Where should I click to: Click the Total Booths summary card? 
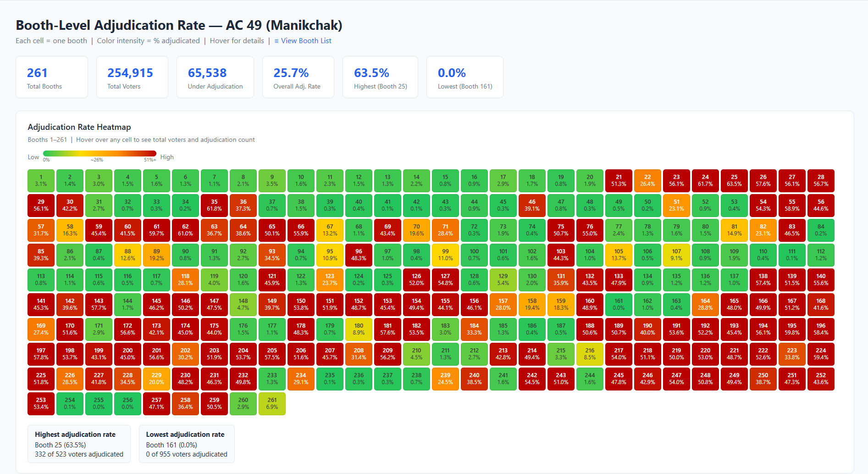52,77
